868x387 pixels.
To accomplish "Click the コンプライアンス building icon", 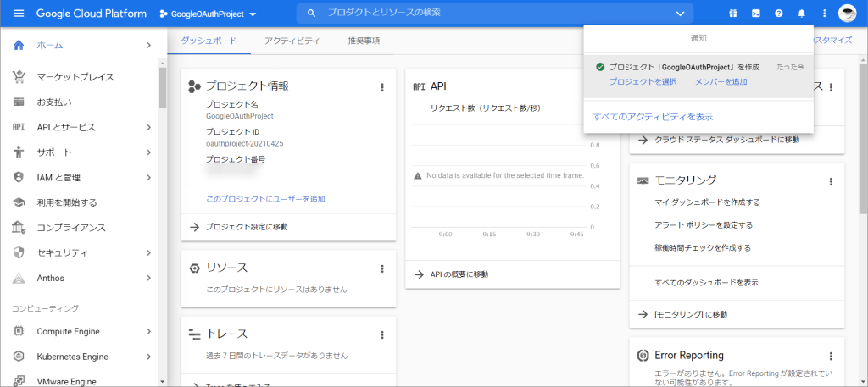I will pos(19,227).
